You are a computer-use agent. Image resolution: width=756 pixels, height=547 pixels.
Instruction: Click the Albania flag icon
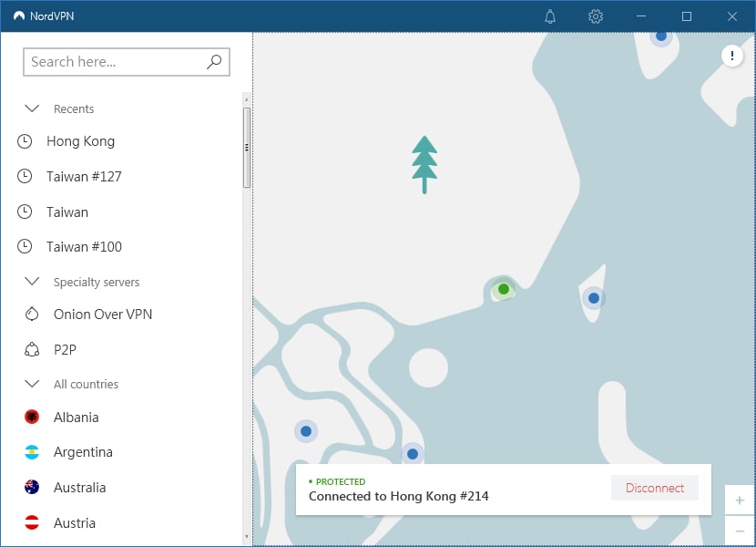click(32, 417)
